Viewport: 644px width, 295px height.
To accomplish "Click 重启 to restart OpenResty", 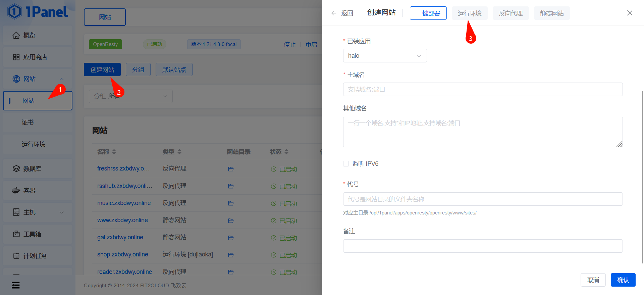I will (x=311, y=44).
